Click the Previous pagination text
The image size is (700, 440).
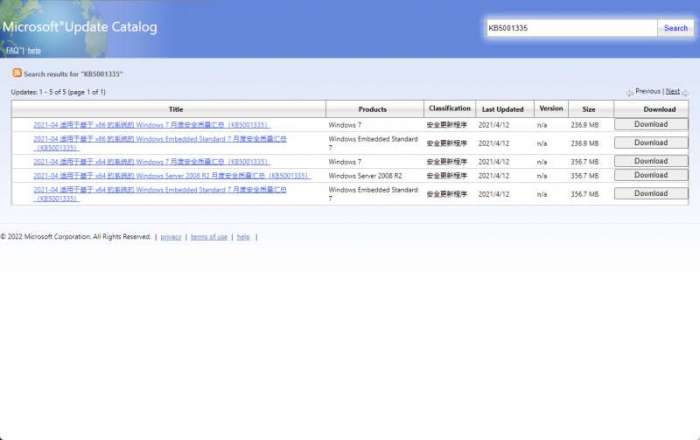(648, 91)
